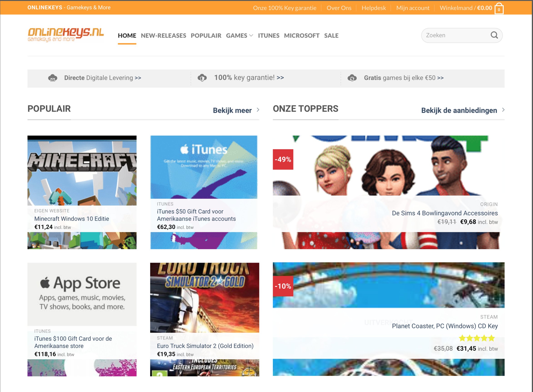Screen dimensions: 533x392
Task: Click the Gratis games cloud icon
Action: [x=352, y=78]
